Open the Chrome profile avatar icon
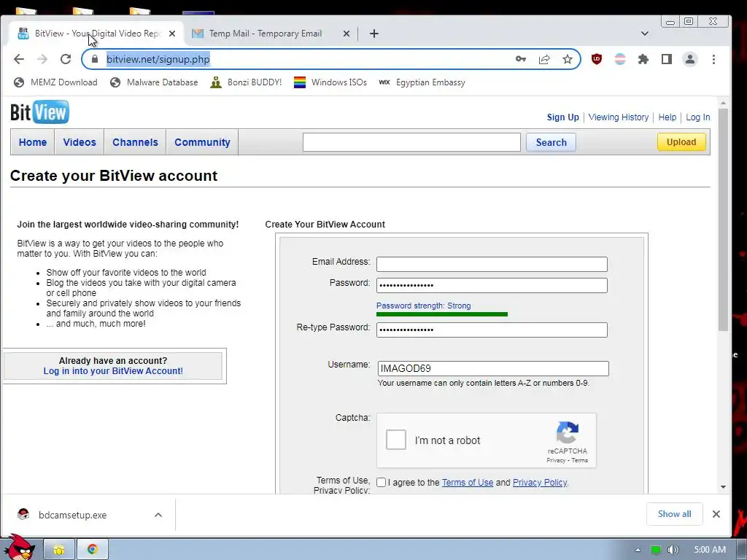 (690, 59)
